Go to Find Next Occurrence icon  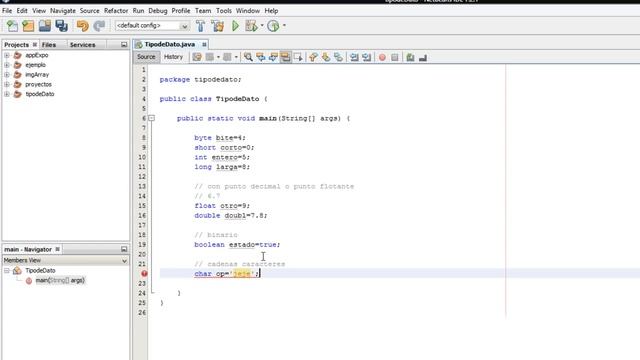tap(273, 58)
